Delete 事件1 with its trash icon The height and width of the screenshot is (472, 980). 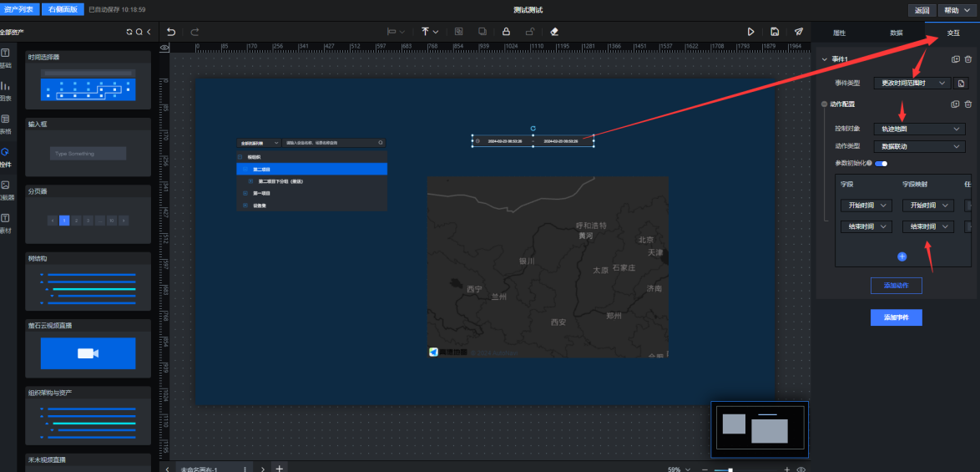pyautogui.click(x=968, y=59)
